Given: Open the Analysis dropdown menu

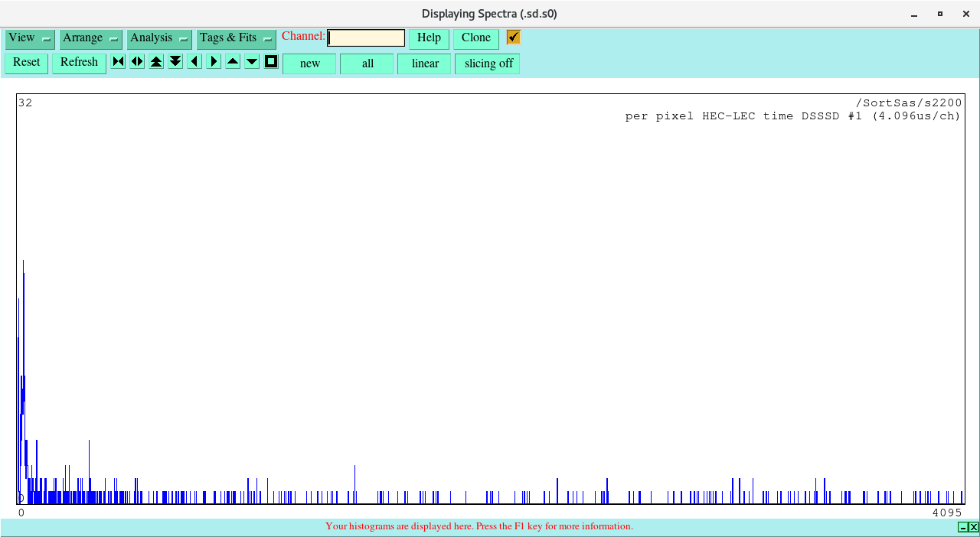Looking at the screenshot, I should 158,38.
